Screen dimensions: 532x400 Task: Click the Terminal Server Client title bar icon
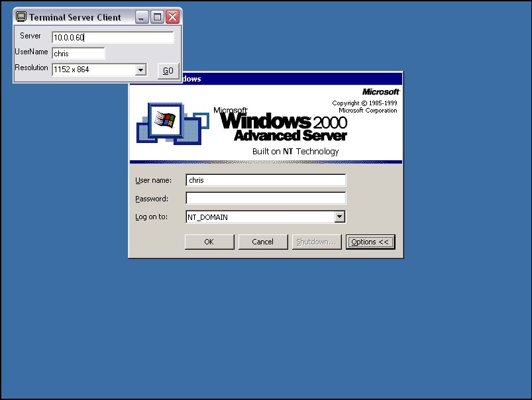pyautogui.click(x=21, y=17)
